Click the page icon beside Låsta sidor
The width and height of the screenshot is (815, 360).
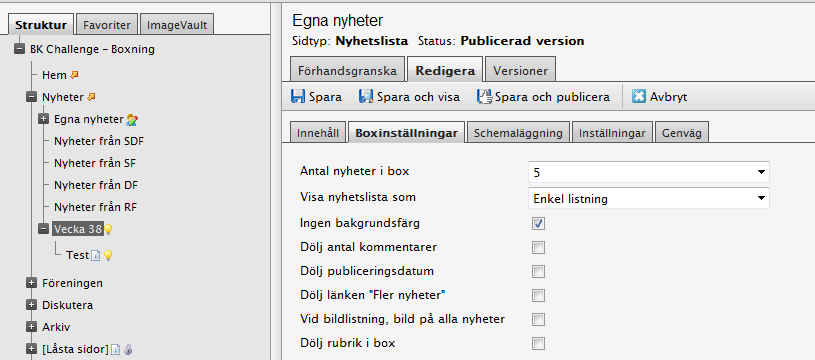pyautogui.click(x=115, y=349)
